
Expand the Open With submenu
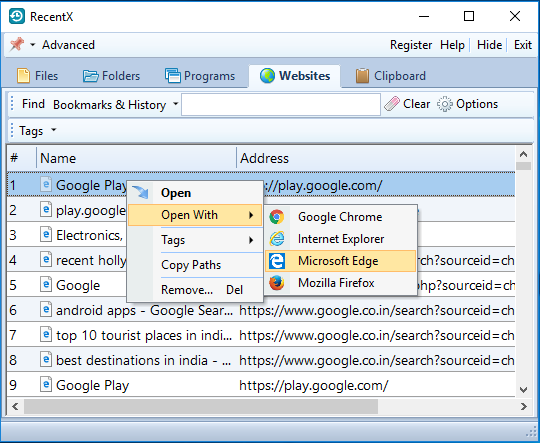click(x=195, y=215)
